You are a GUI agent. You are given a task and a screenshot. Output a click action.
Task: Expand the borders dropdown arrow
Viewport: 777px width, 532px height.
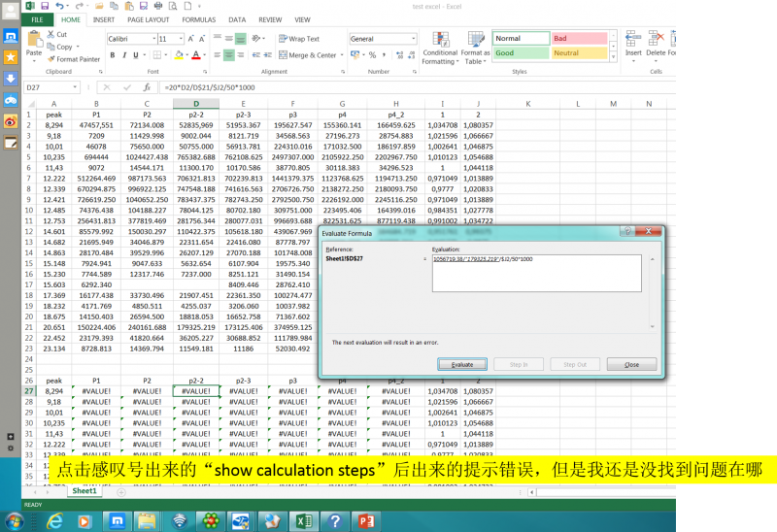[x=165, y=55]
